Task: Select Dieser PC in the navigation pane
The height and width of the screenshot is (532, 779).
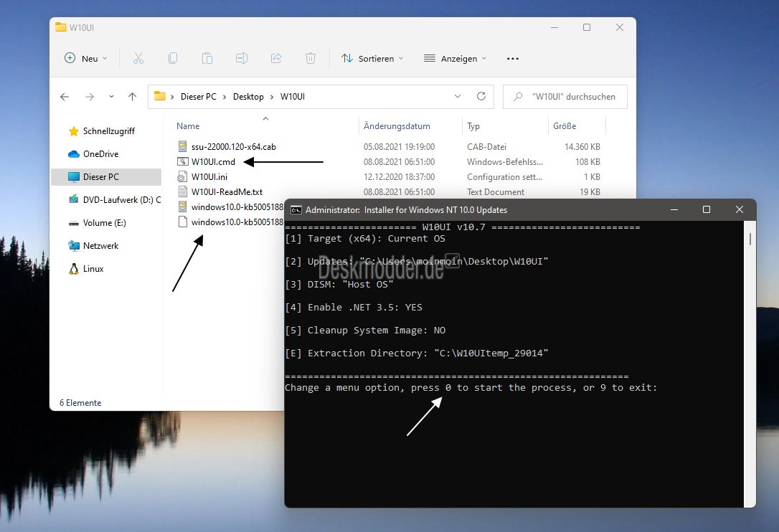Action: coord(106,177)
